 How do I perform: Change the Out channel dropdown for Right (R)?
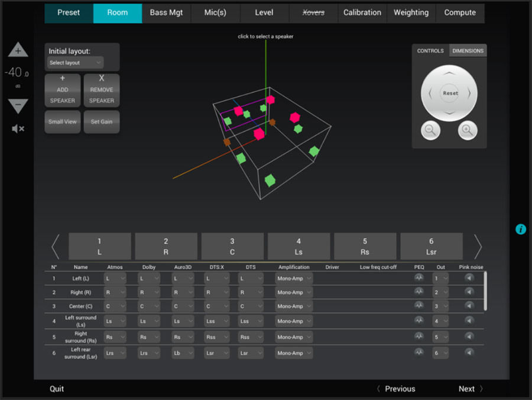tap(441, 292)
